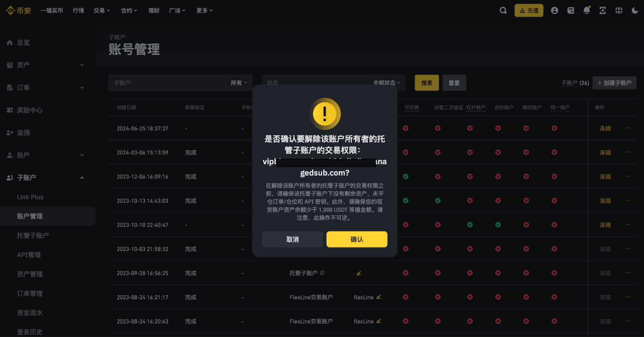Toggle dark mode with the moon icon
This screenshot has height=337, width=644.
coord(635,10)
